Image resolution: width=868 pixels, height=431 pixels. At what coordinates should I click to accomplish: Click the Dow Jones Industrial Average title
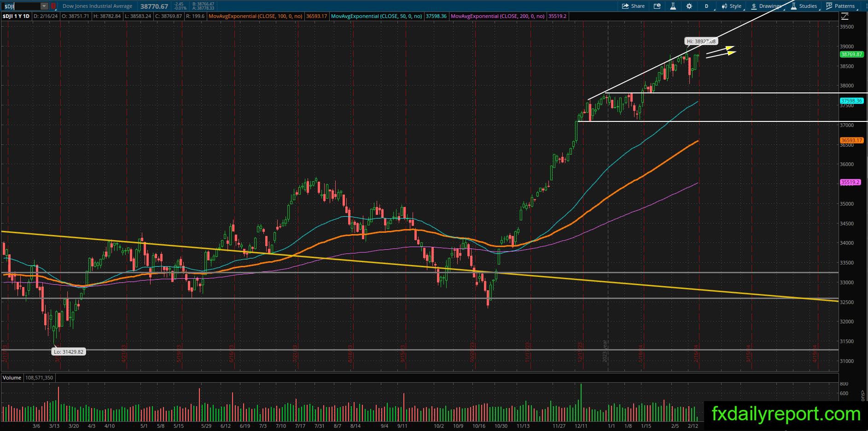pos(97,6)
